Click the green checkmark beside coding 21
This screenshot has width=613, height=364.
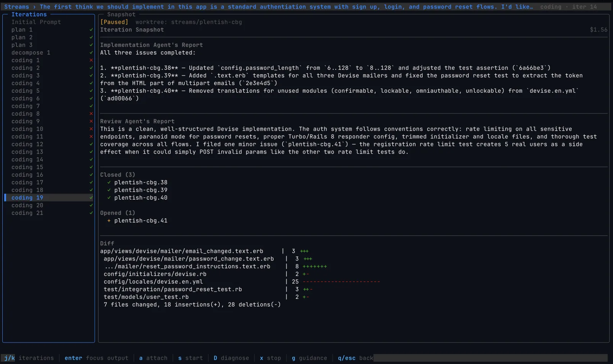pyautogui.click(x=91, y=213)
